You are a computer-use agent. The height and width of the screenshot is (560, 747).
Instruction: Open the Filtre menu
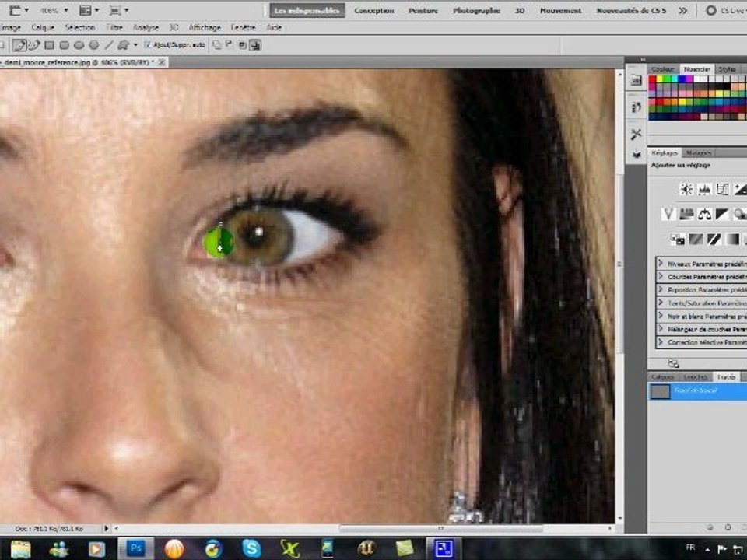tap(114, 28)
